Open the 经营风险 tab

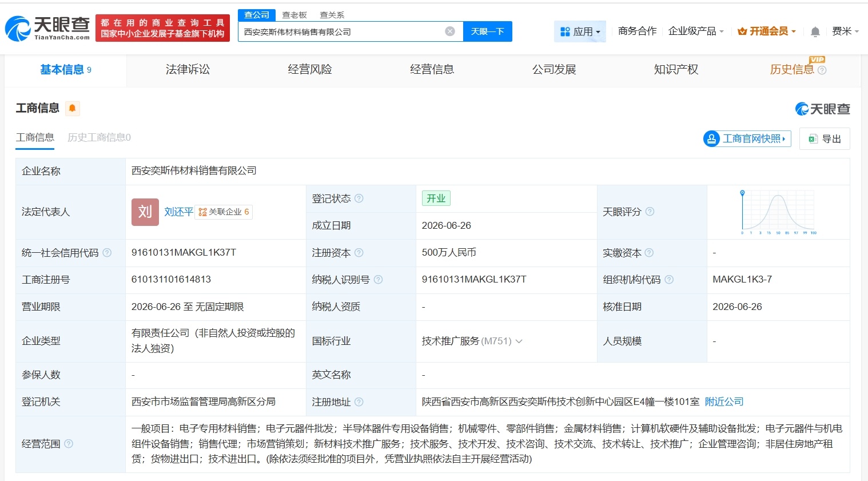[310, 70]
